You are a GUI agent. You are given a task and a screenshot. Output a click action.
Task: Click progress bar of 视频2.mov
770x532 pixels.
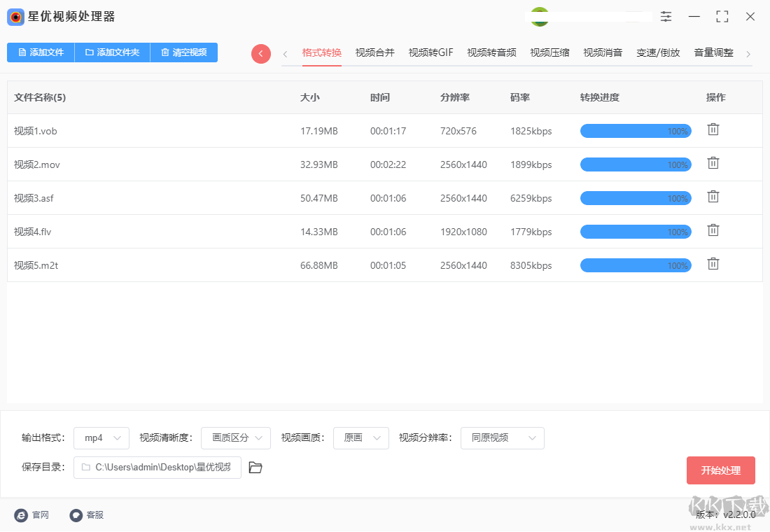pos(636,164)
